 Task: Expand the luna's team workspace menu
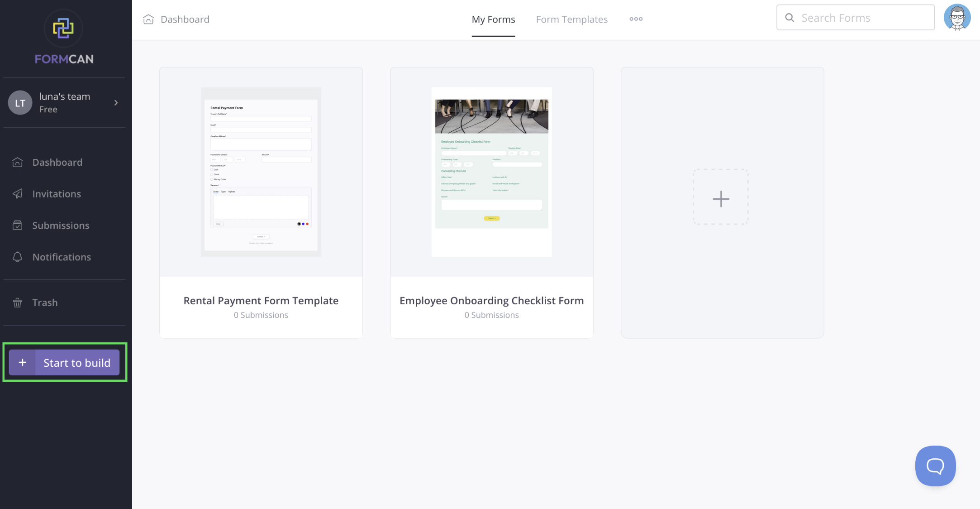pos(115,102)
